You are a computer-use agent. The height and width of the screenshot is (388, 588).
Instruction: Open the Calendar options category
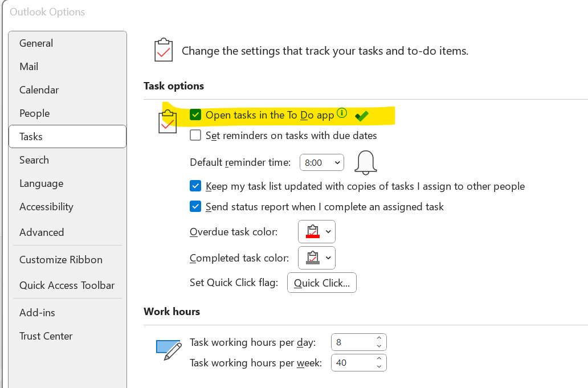(x=39, y=90)
